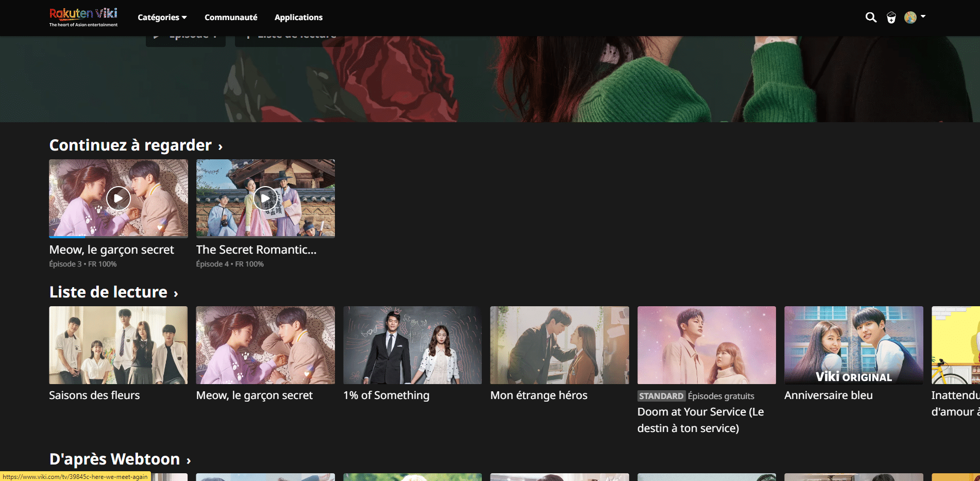The height and width of the screenshot is (481, 980).
Task: Click 'Épisode 4 • FR 100%' text
Action: [230, 264]
